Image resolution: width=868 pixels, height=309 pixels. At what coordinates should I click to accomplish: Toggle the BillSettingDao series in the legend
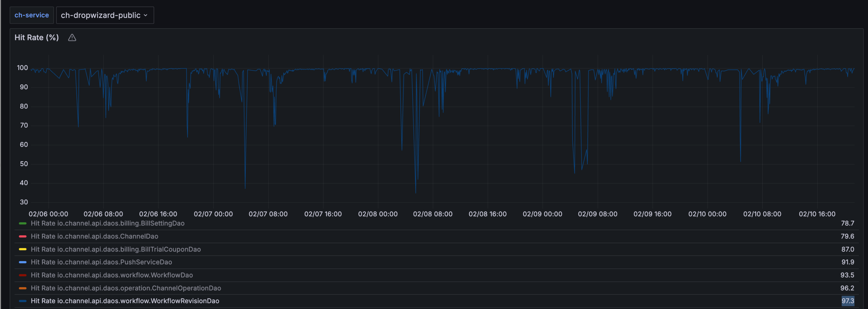point(108,223)
